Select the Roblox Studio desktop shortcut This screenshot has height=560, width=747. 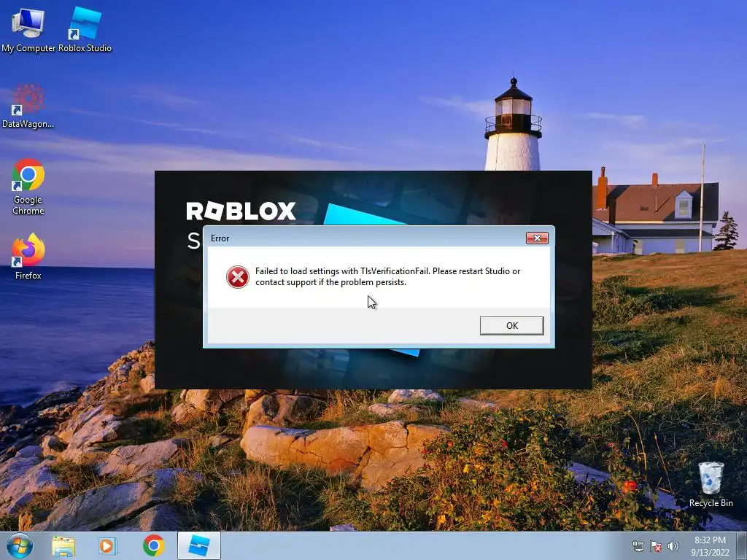(x=85, y=30)
